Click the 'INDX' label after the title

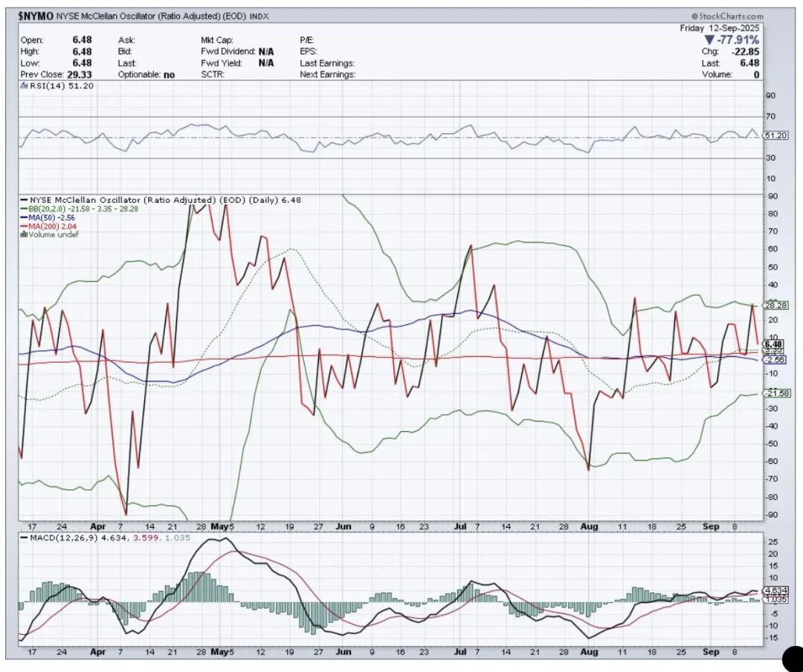259,17
